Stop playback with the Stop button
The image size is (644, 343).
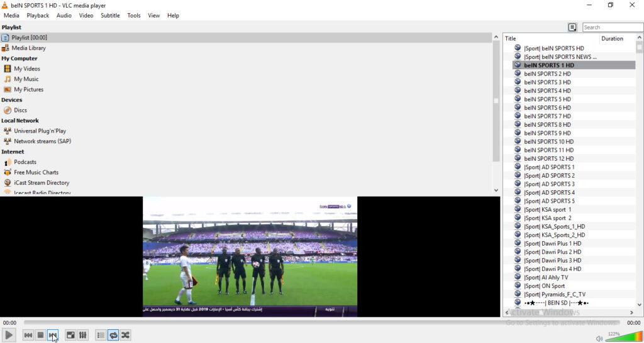(40, 335)
